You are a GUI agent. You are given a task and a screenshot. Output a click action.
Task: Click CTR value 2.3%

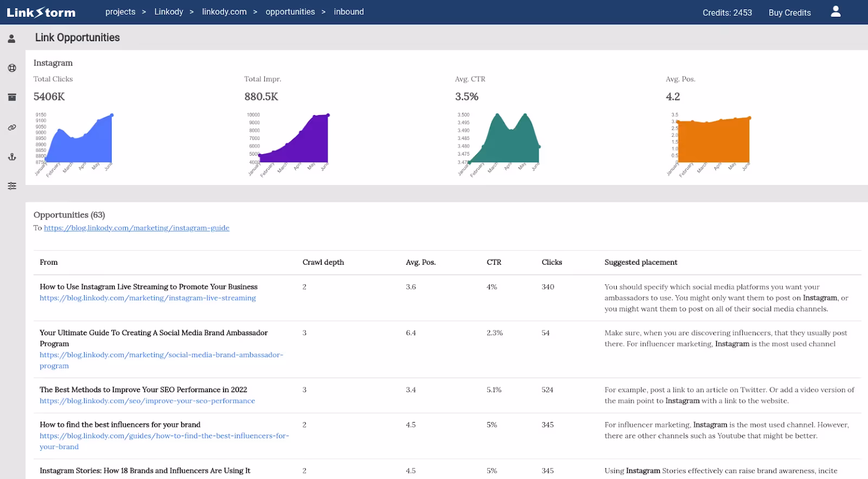pyautogui.click(x=495, y=333)
